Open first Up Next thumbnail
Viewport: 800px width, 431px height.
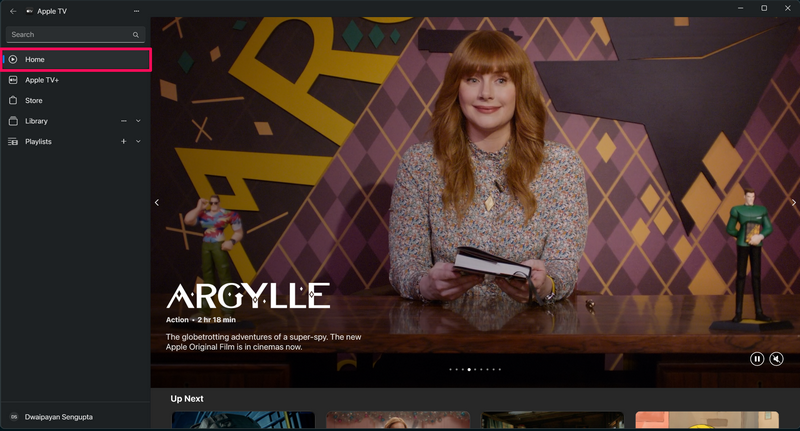click(243, 420)
